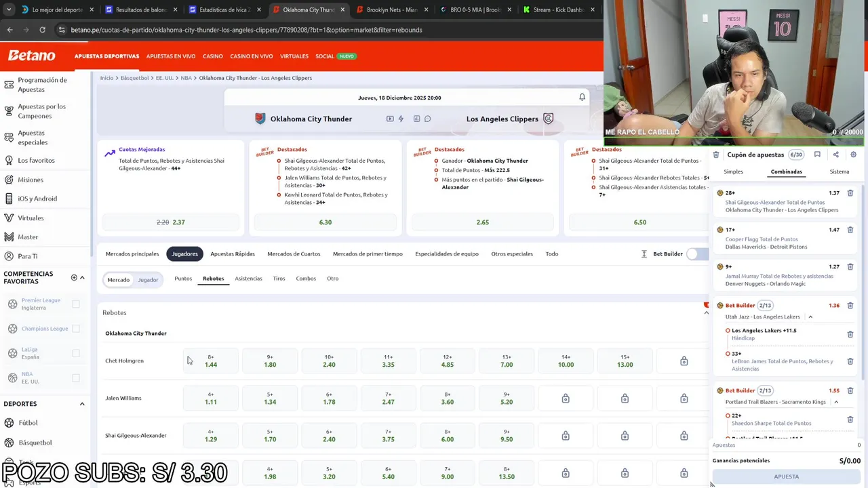
Task: Pick the Destacados 2.65 odds
Action: tap(483, 222)
